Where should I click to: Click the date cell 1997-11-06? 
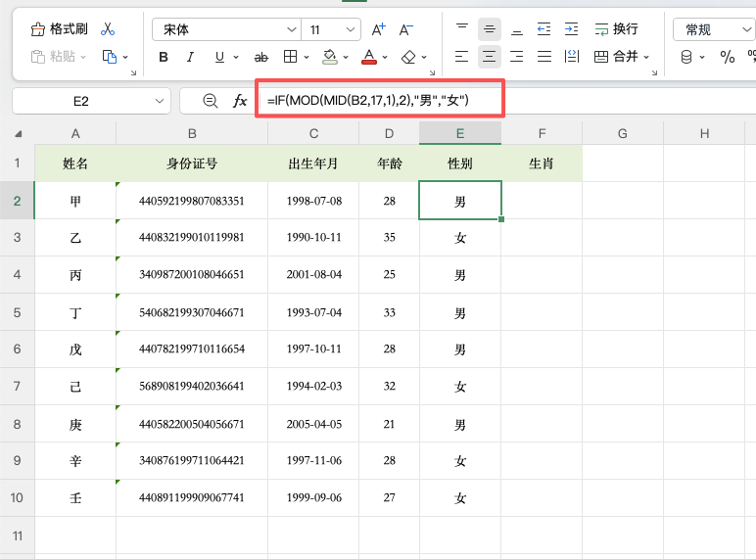tap(313, 461)
